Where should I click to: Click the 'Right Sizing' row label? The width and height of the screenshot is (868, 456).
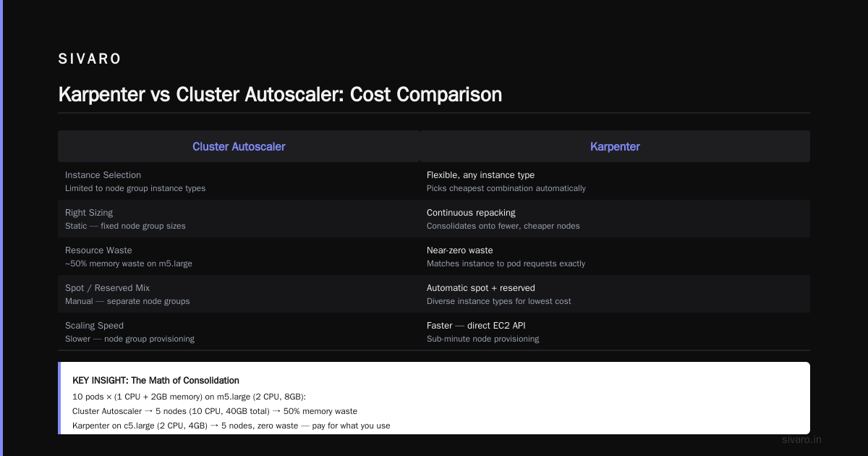tap(89, 213)
